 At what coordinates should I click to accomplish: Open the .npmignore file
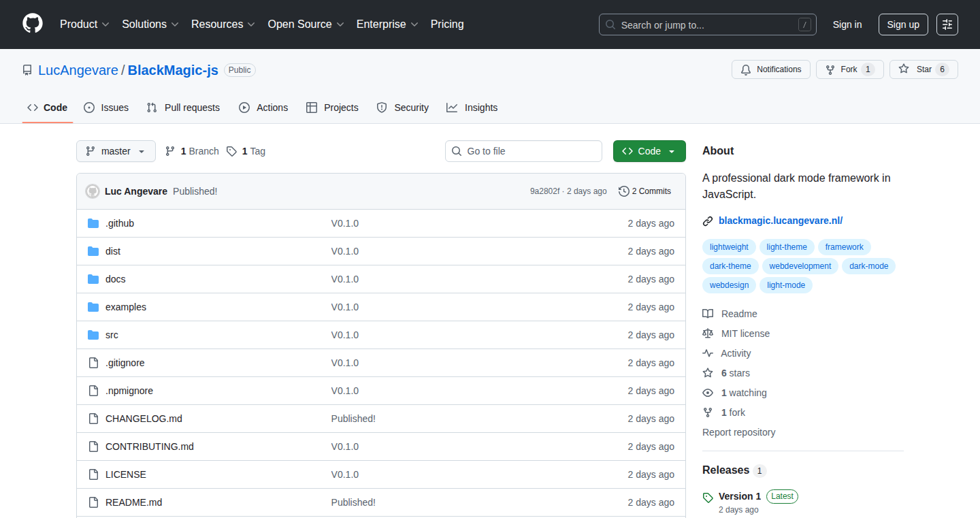[129, 391]
